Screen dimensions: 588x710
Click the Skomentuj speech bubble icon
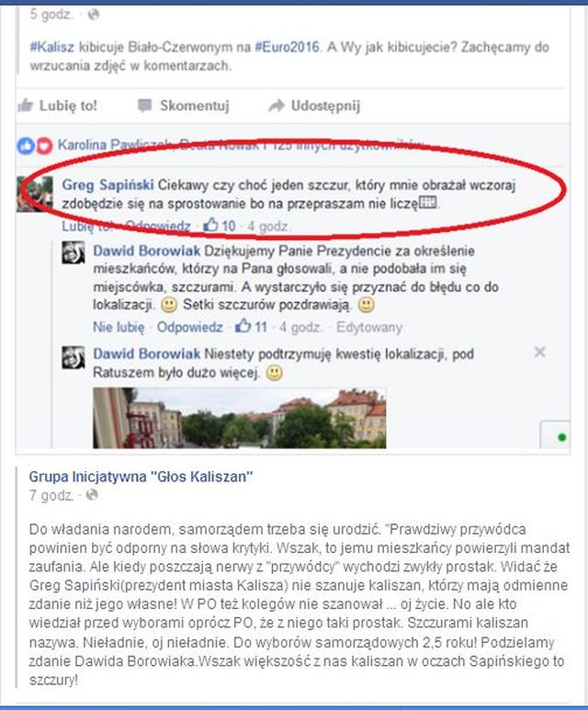click(x=144, y=106)
